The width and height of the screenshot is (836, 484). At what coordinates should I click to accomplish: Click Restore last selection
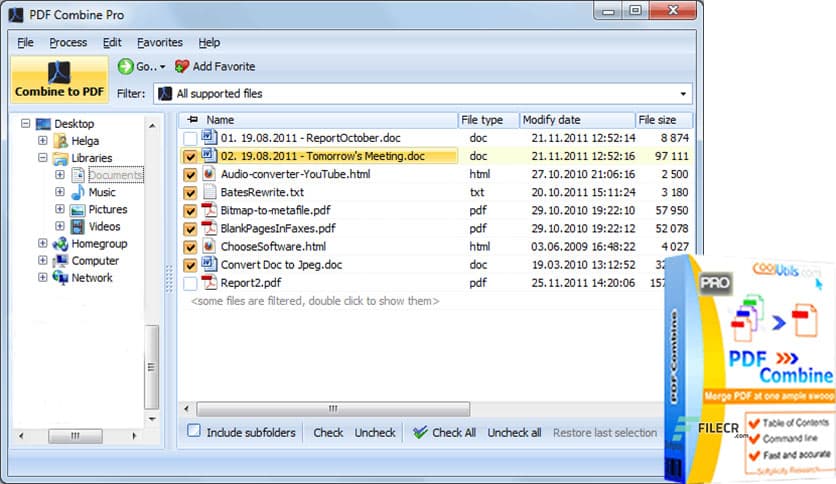605,433
